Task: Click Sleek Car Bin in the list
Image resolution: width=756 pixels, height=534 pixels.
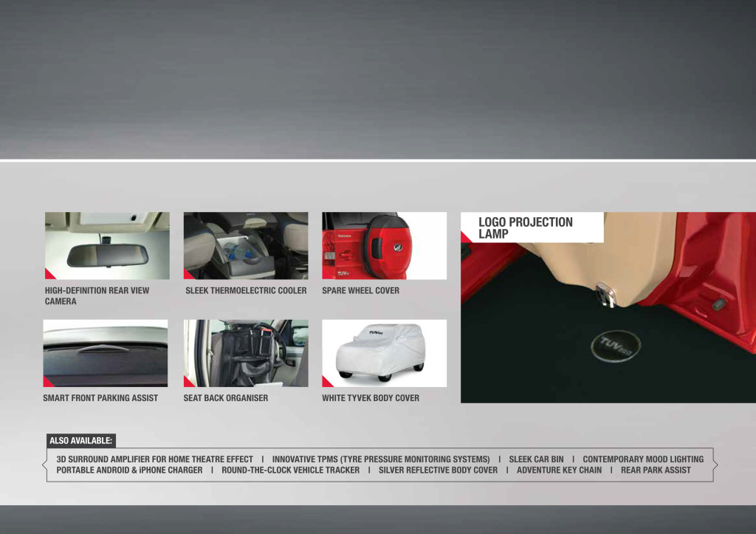Action: (536, 459)
